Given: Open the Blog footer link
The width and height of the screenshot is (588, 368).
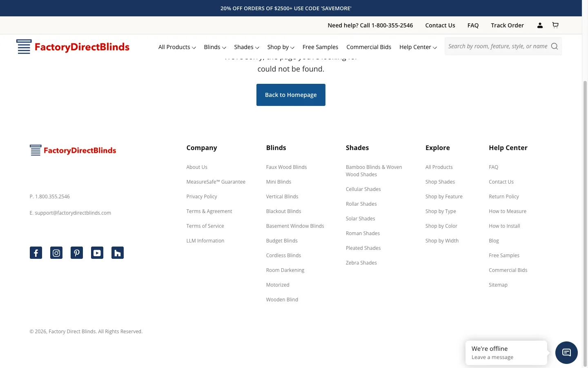Looking at the screenshot, I should pos(494,241).
